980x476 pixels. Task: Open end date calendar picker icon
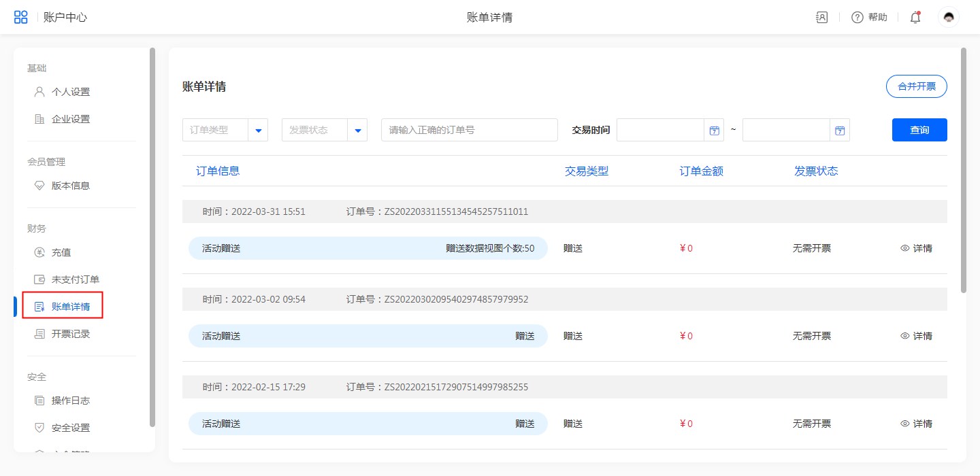pyautogui.click(x=840, y=131)
